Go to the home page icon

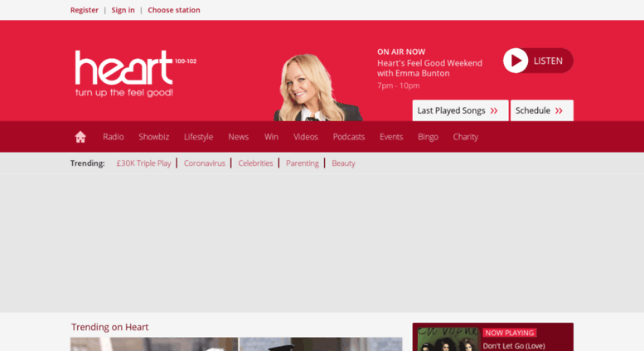point(80,137)
